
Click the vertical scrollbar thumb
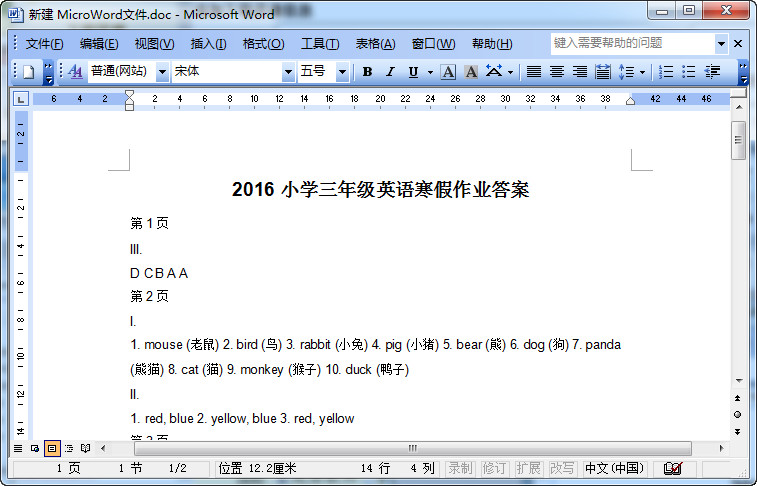739,140
